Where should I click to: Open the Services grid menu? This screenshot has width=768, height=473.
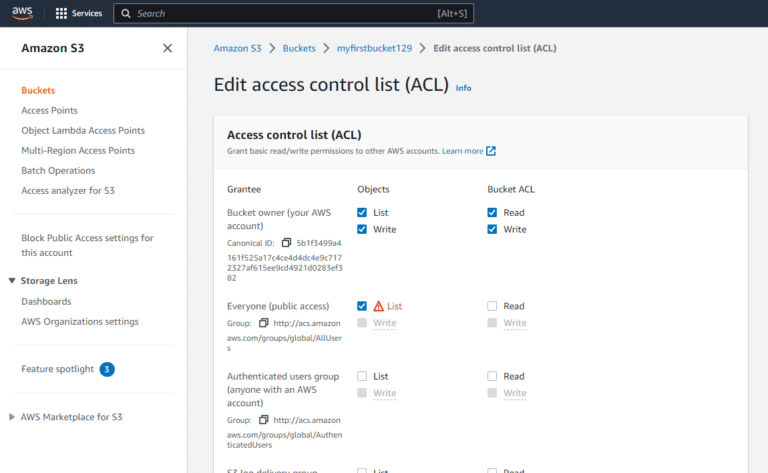(79, 14)
